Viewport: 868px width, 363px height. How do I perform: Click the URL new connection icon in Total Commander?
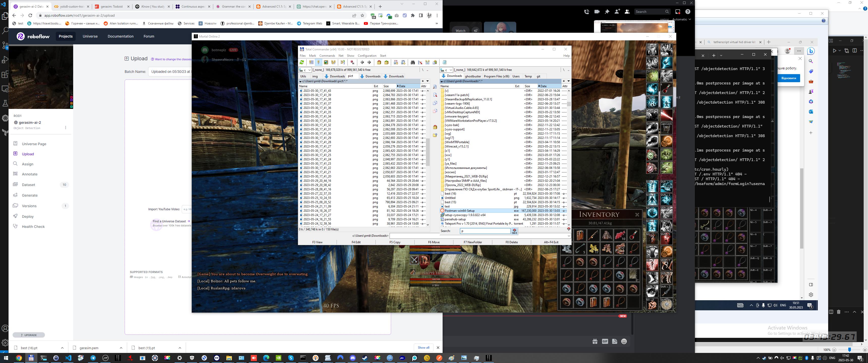(x=403, y=62)
